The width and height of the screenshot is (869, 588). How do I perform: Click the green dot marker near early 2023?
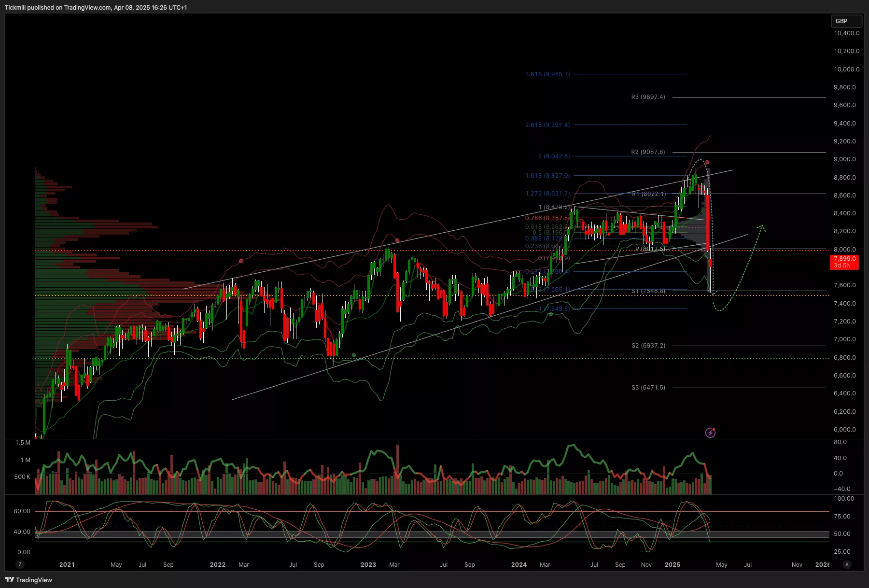354,355
